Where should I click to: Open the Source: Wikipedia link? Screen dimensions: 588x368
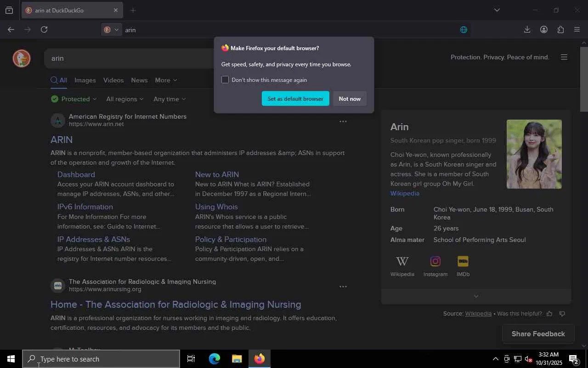pyautogui.click(x=478, y=314)
